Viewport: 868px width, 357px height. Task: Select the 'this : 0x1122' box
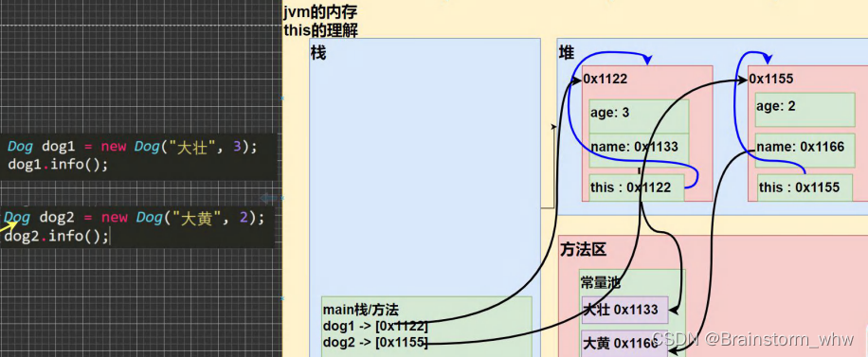637,187
